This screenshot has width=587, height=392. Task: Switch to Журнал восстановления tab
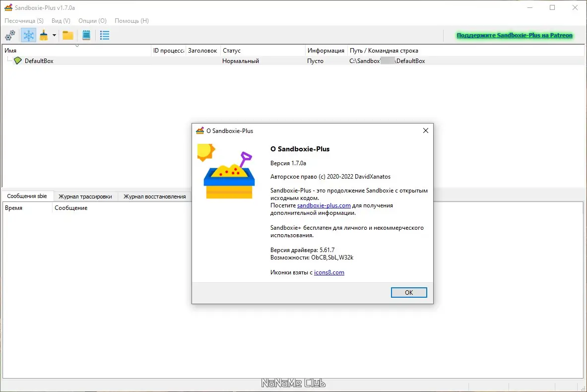[155, 196]
